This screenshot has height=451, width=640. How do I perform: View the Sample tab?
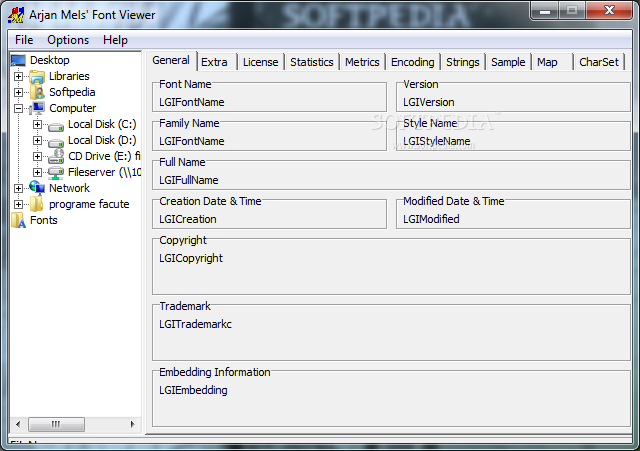pyautogui.click(x=508, y=62)
